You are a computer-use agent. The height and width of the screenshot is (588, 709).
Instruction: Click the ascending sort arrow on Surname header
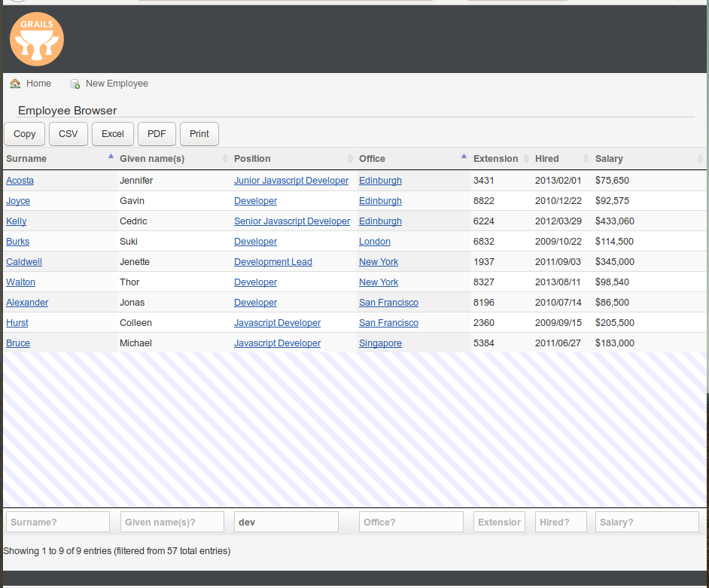coord(111,156)
